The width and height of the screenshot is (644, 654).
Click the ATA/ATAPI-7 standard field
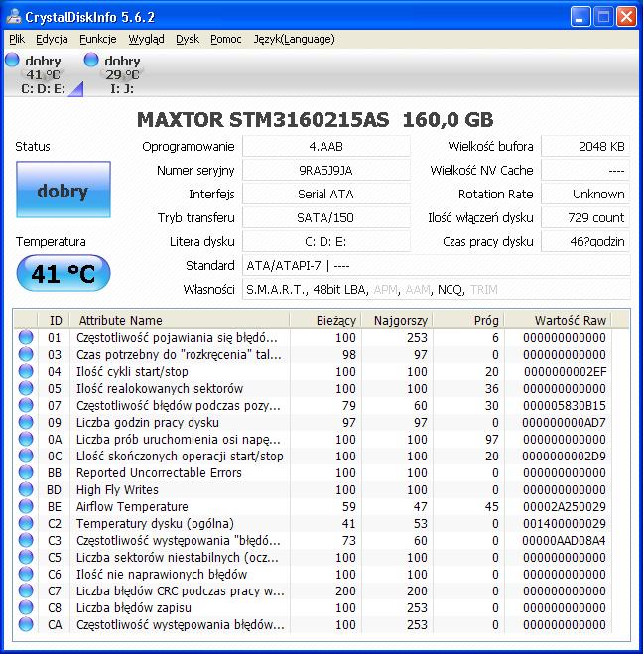pyautogui.click(x=437, y=265)
